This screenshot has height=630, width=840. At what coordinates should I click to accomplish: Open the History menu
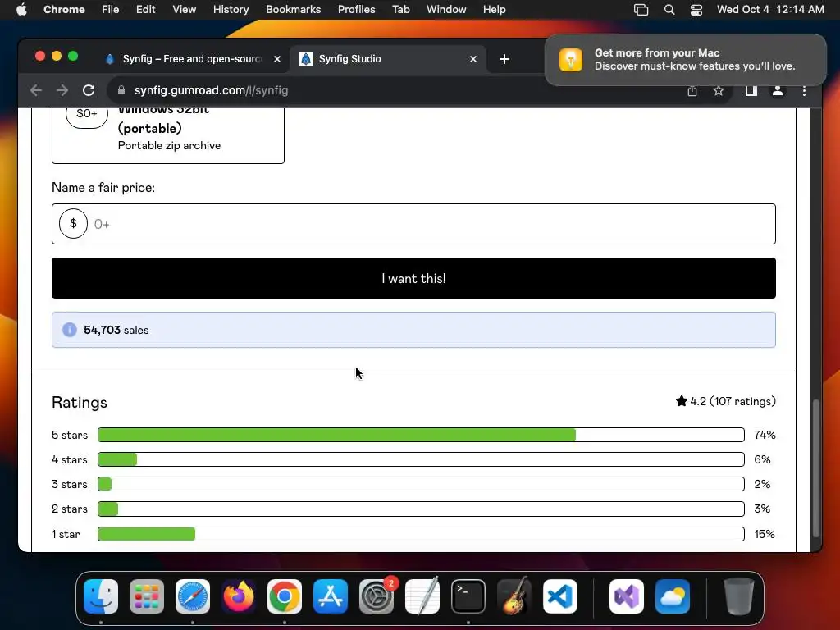[231, 9]
